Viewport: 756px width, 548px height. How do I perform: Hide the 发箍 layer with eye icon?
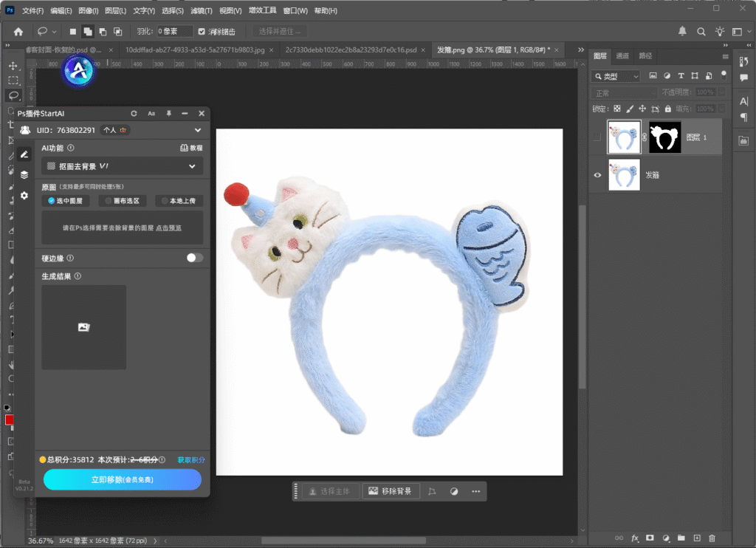click(599, 175)
